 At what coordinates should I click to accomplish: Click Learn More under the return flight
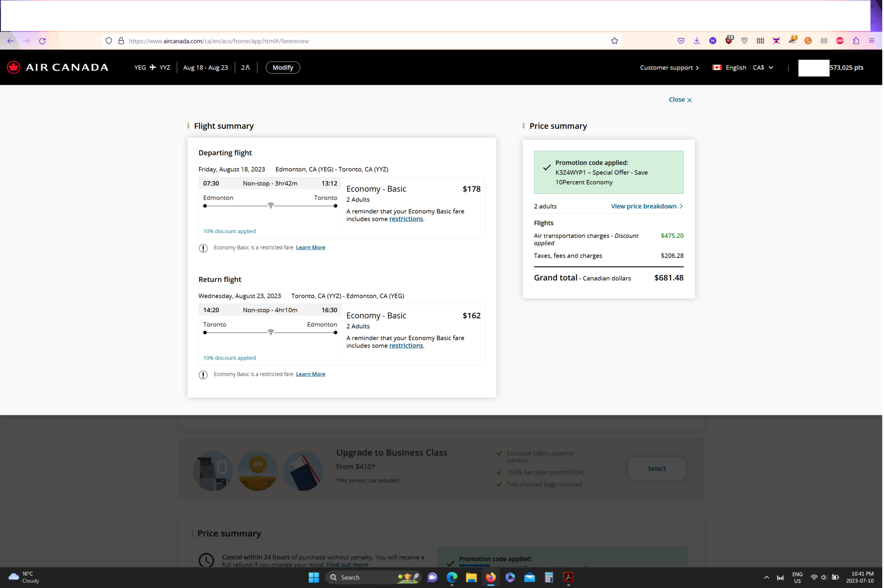pos(310,374)
